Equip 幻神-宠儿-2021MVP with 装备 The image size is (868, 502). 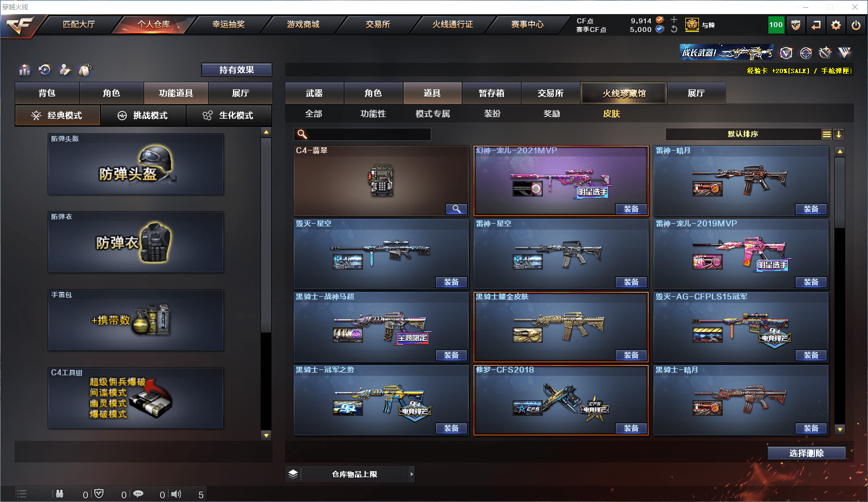[631, 209]
